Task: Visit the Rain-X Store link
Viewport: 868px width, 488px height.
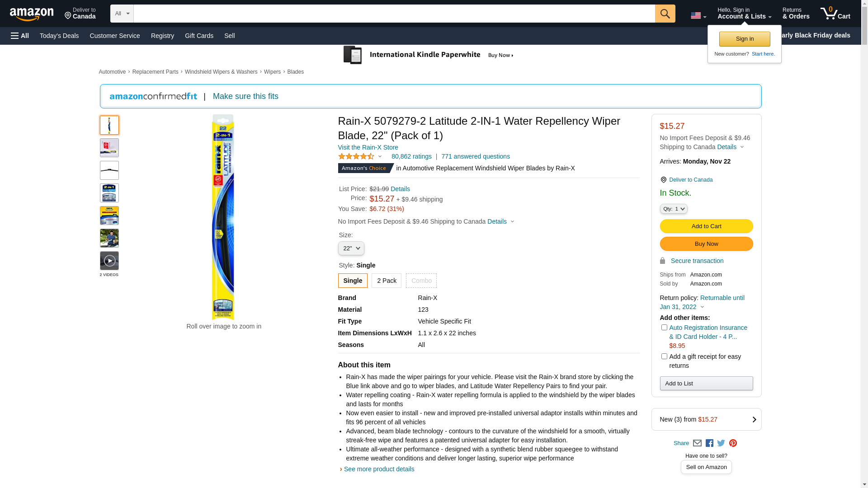Action: (368, 147)
